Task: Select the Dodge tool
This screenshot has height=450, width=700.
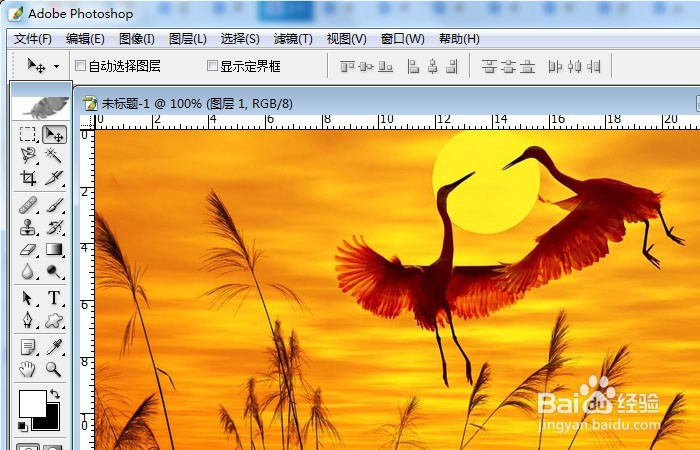Action: [x=54, y=271]
